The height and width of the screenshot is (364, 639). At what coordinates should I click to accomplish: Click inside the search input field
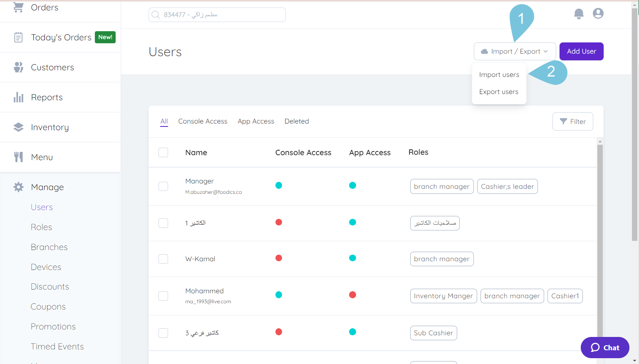click(217, 14)
